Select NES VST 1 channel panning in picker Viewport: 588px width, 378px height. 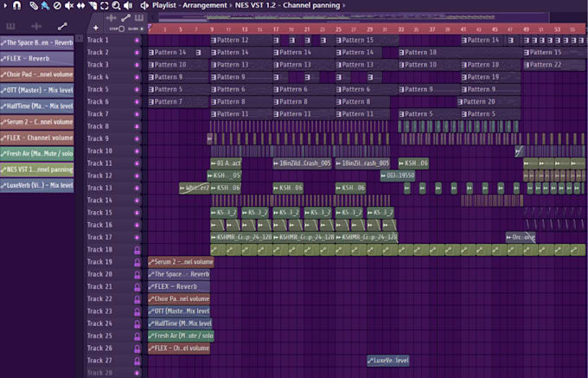tap(36, 170)
